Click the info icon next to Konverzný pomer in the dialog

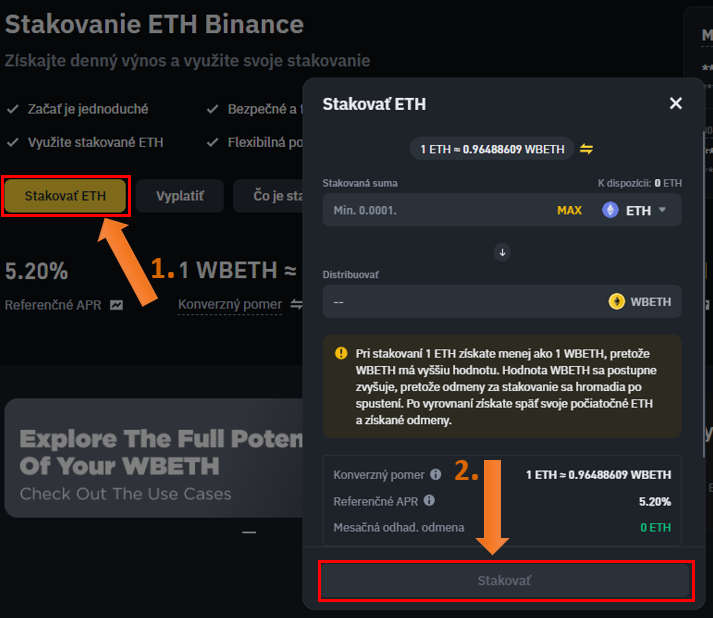coord(435,474)
